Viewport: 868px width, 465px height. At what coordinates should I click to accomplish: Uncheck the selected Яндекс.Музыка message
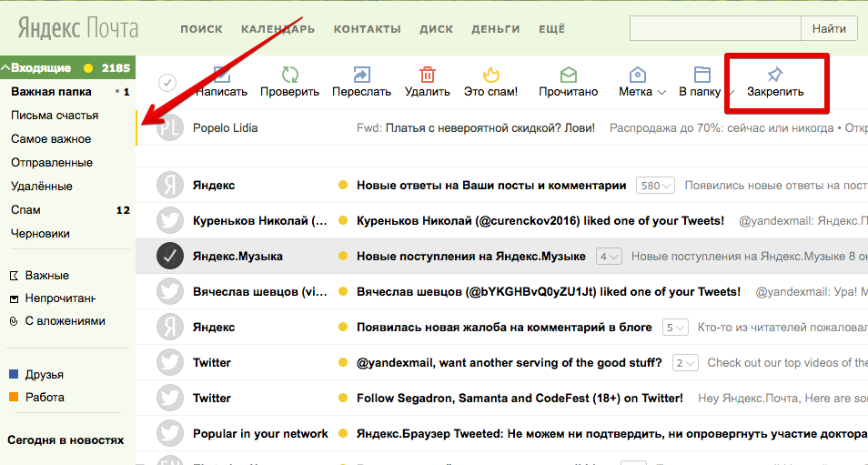tap(170, 257)
